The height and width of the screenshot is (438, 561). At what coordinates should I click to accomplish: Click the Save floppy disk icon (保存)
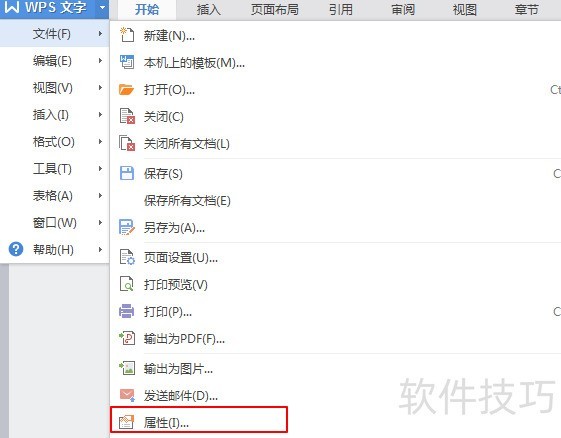[x=127, y=174]
